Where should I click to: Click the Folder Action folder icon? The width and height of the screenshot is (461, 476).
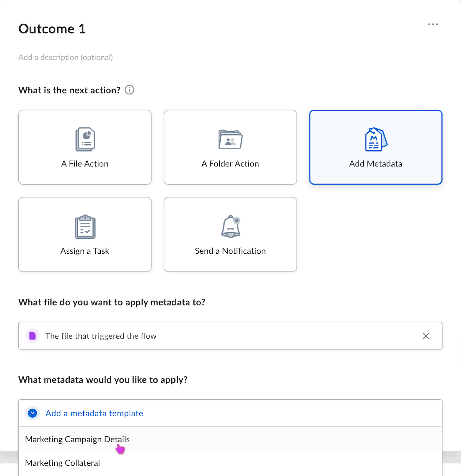click(230, 139)
